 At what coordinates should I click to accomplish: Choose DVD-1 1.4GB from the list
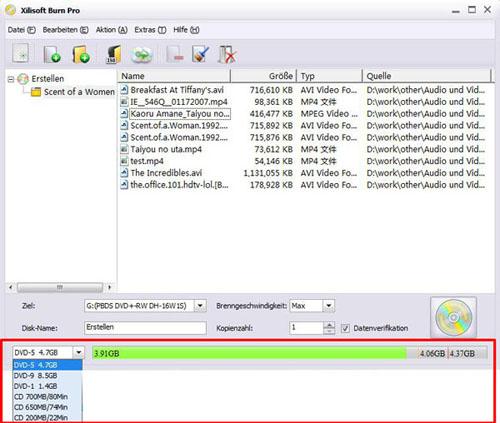tap(47, 386)
